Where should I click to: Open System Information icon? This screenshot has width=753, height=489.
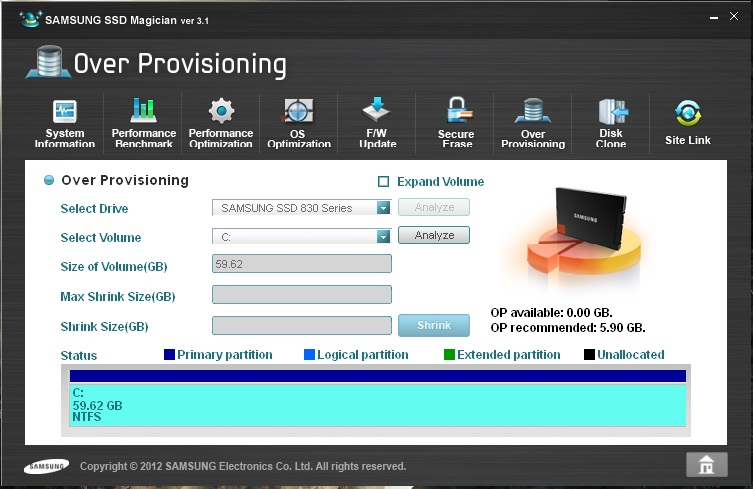pyautogui.click(x=64, y=123)
